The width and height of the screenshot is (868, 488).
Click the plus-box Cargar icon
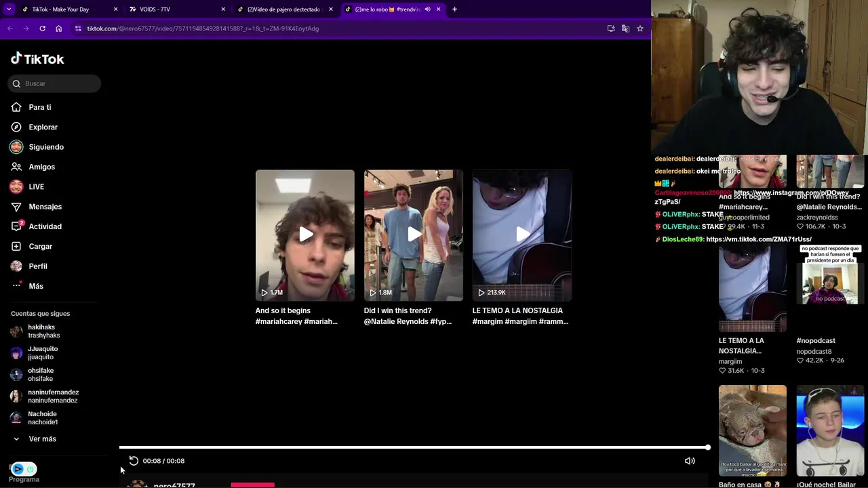tap(16, 246)
